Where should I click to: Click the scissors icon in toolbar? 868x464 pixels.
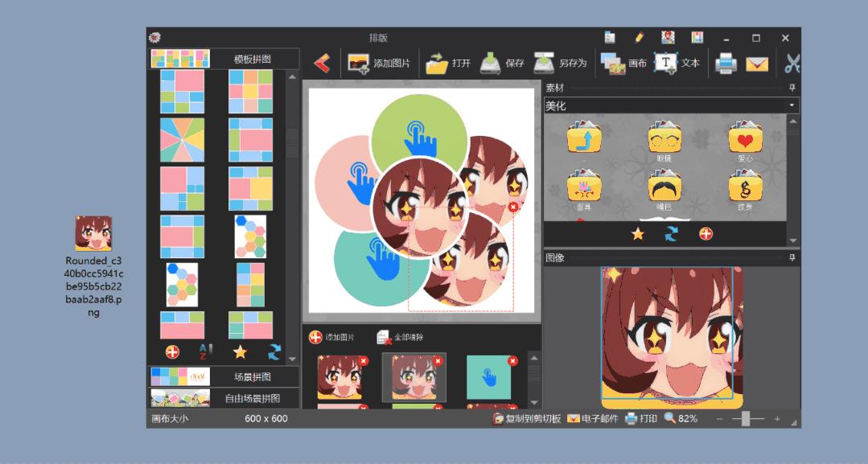click(792, 63)
